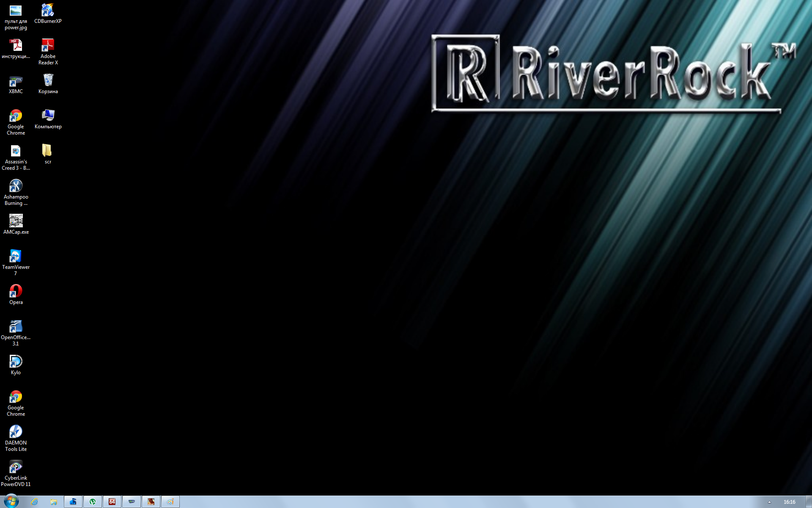Open the Windows Start menu

coord(11,502)
